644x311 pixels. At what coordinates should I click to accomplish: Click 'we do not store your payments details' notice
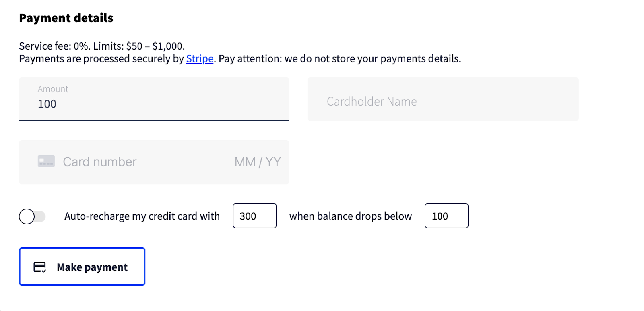point(373,59)
